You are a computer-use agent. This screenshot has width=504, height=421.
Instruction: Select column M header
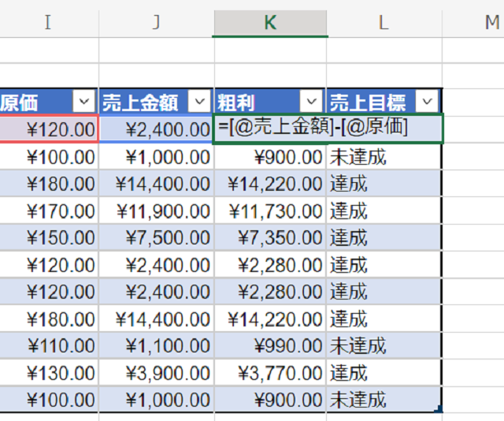pos(490,23)
